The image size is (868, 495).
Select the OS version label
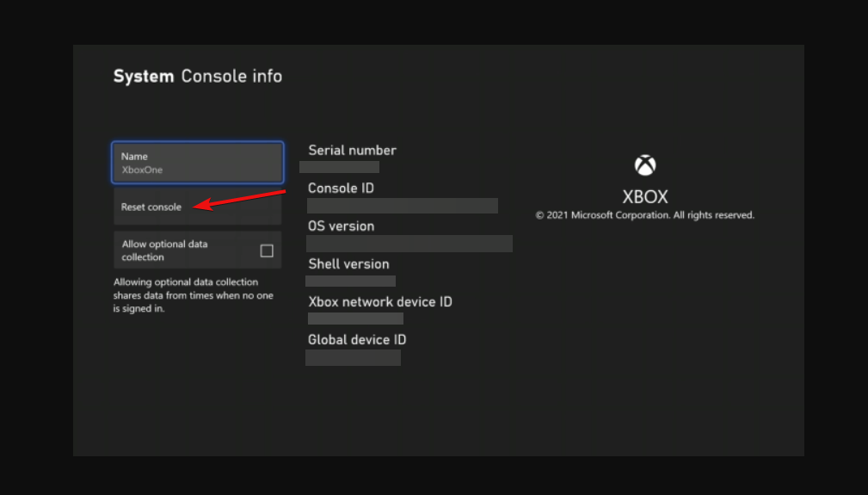tap(341, 226)
